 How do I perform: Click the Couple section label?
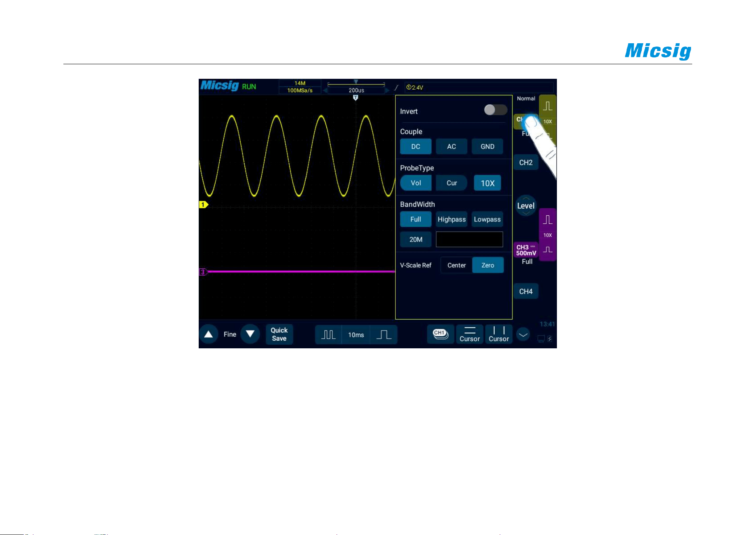tap(411, 132)
